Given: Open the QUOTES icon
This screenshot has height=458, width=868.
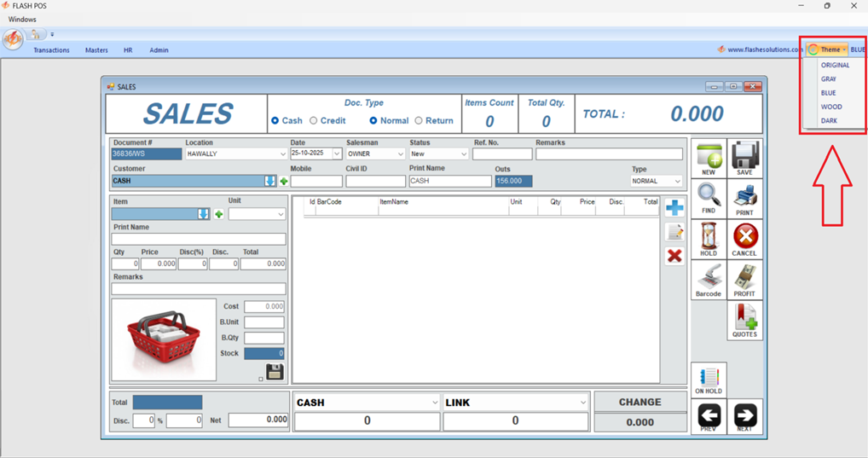Looking at the screenshot, I should point(744,320).
